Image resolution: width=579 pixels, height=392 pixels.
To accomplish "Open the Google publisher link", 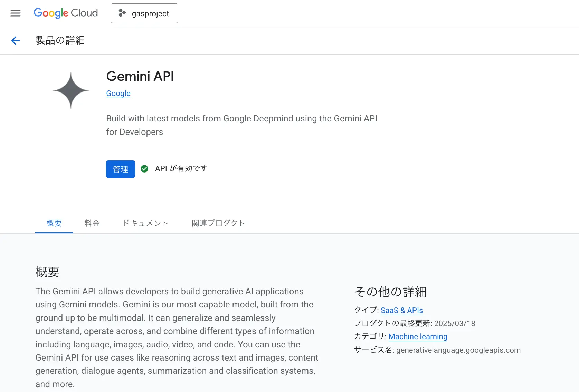I will click(118, 94).
